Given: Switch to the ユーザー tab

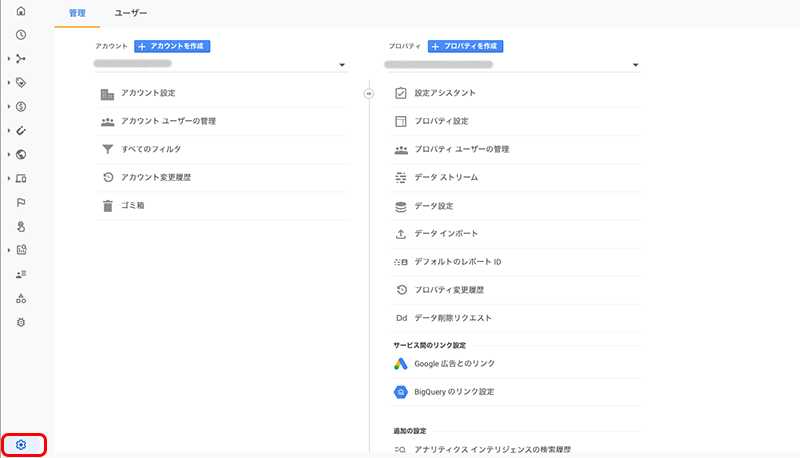Looking at the screenshot, I should [131, 13].
